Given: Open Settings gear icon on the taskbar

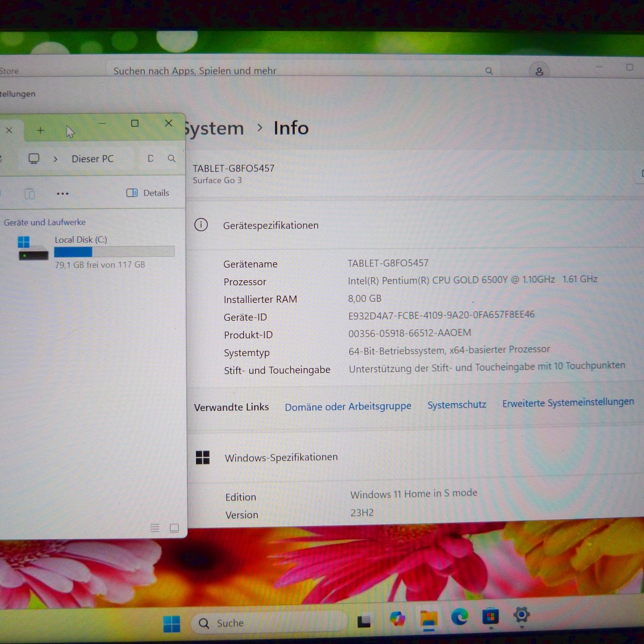Looking at the screenshot, I should click(x=522, y=615).
